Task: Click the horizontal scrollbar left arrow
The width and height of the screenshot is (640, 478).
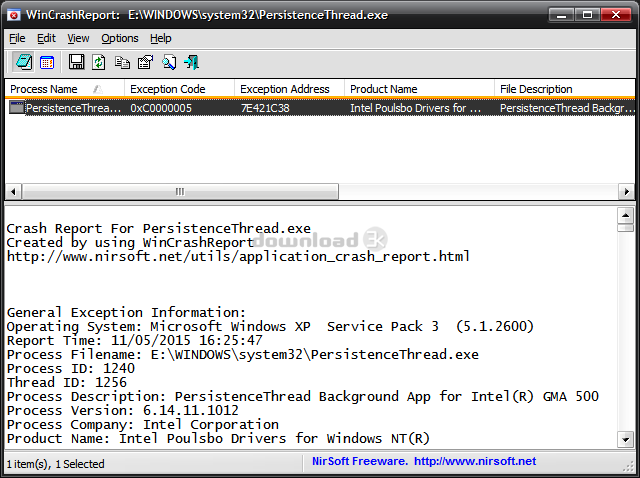Action: (13, 191)
